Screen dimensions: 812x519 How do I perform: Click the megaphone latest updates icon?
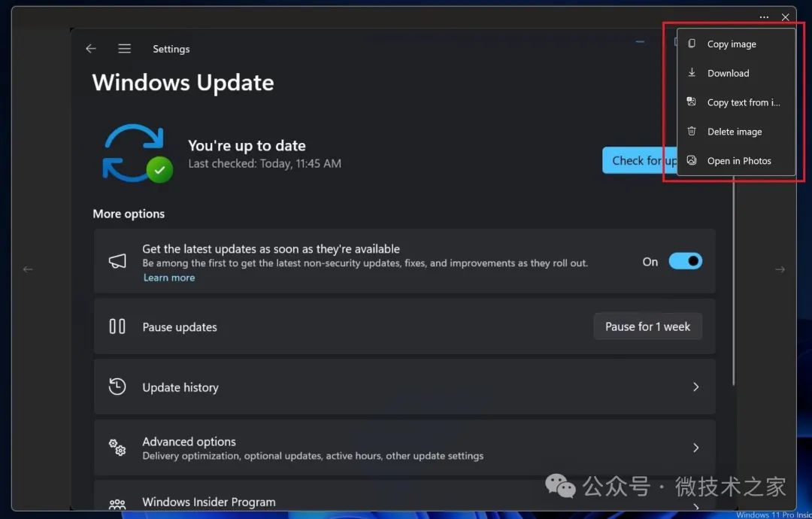click(117, 262)
